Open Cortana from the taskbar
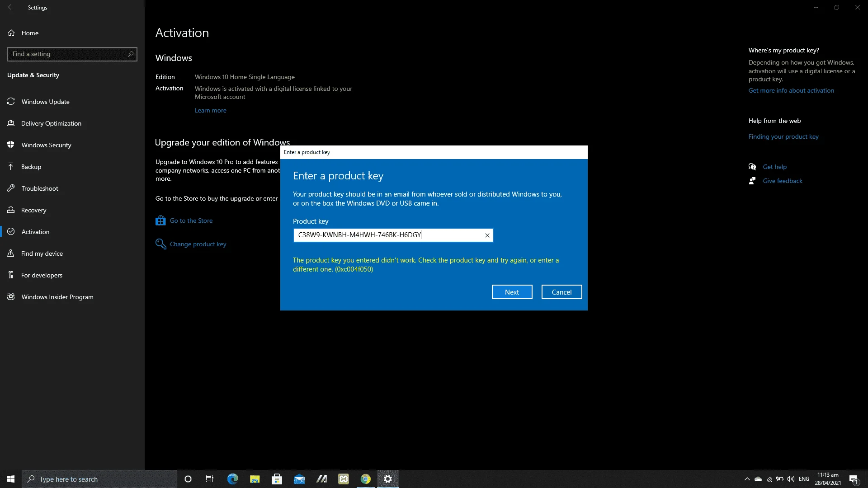 pyautogui.click(x=188, y=479)
